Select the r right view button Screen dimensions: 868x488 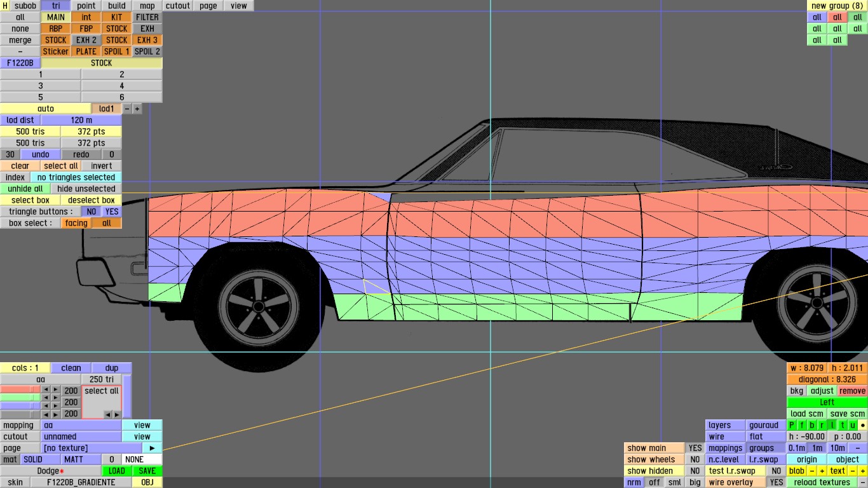[x=822, y=425]
